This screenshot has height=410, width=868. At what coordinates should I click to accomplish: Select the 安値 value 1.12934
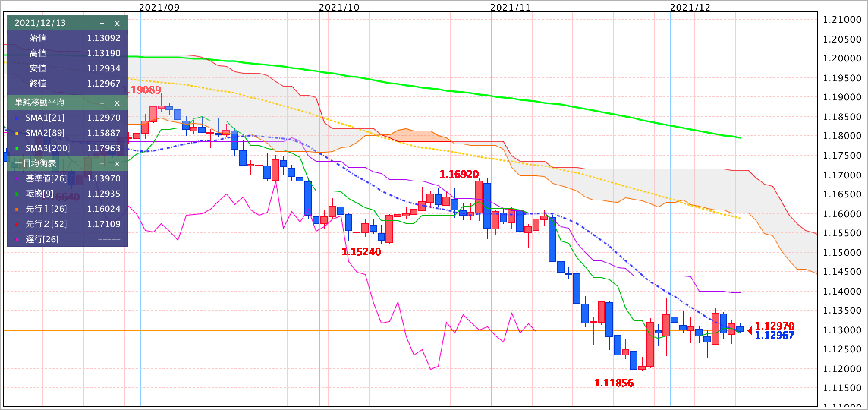pyautogui.click(x=104, y=68)
